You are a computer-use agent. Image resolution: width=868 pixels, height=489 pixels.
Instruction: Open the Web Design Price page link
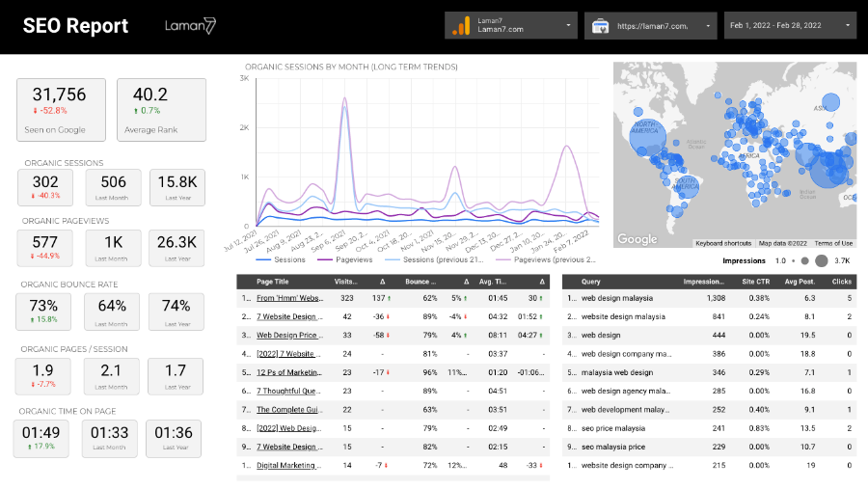coord(289,335)
